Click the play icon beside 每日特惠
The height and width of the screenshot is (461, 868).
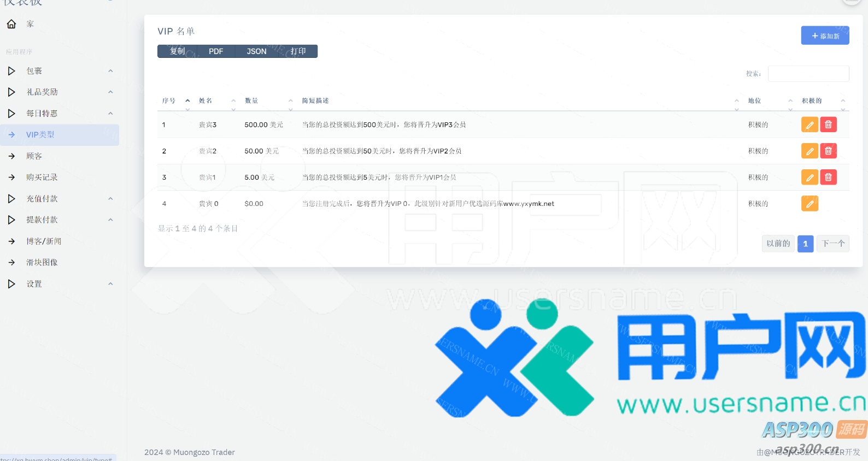pos(11,114)
